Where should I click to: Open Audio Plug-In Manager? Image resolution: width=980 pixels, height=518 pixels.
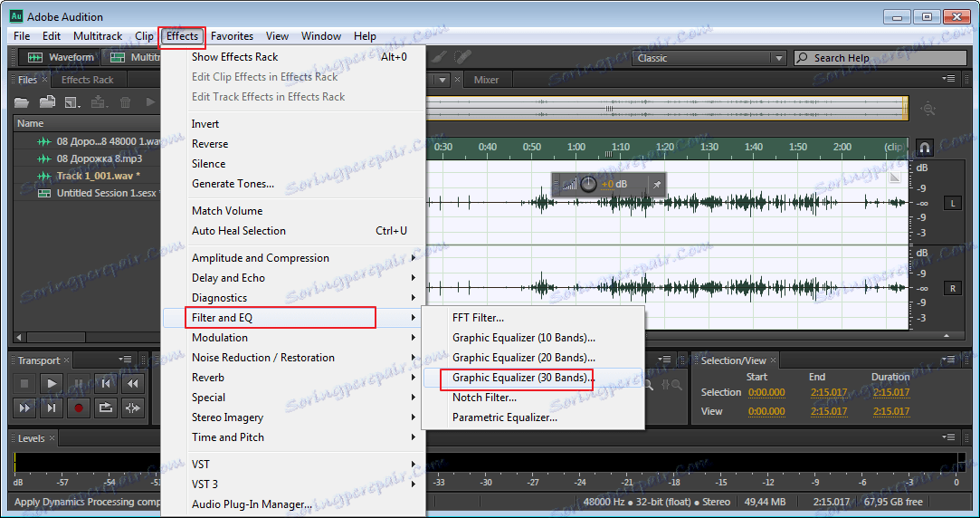(x=294, y=504)
